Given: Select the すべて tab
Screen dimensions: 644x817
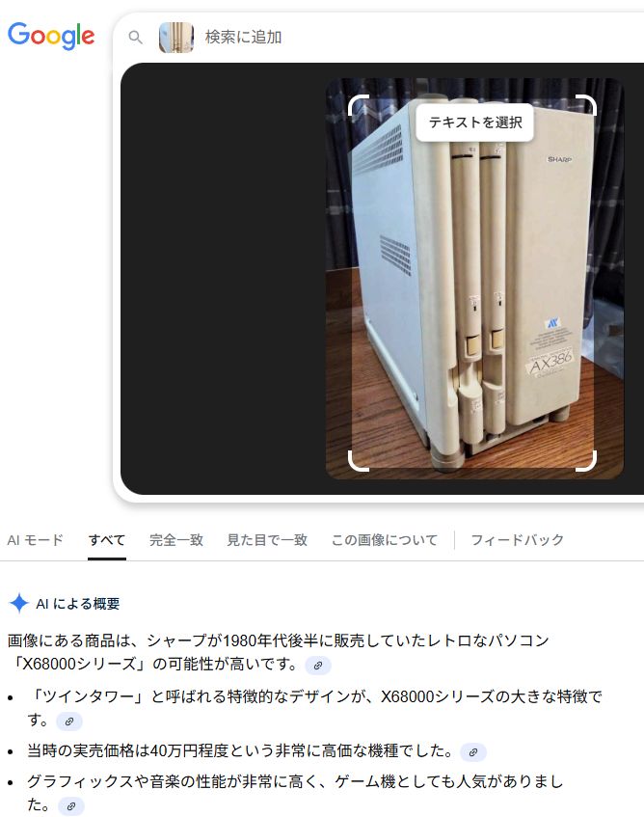Looking at the screenshot, I should point(107,540).
